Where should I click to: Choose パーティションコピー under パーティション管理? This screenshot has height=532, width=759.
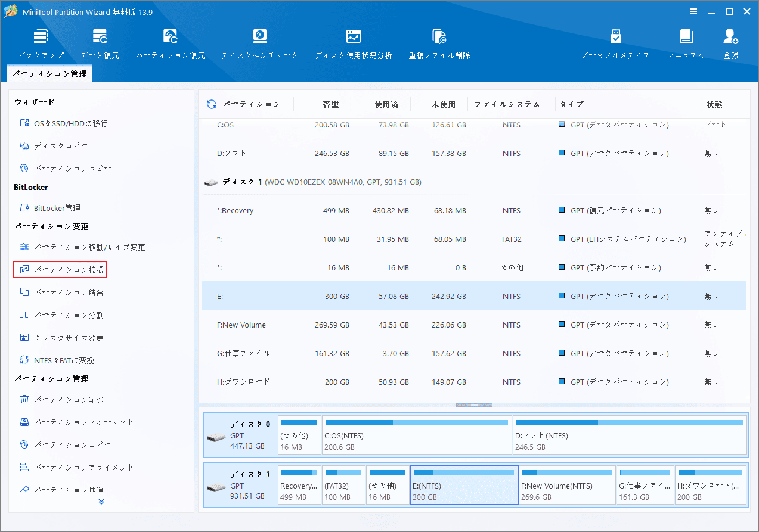[66, 445]
